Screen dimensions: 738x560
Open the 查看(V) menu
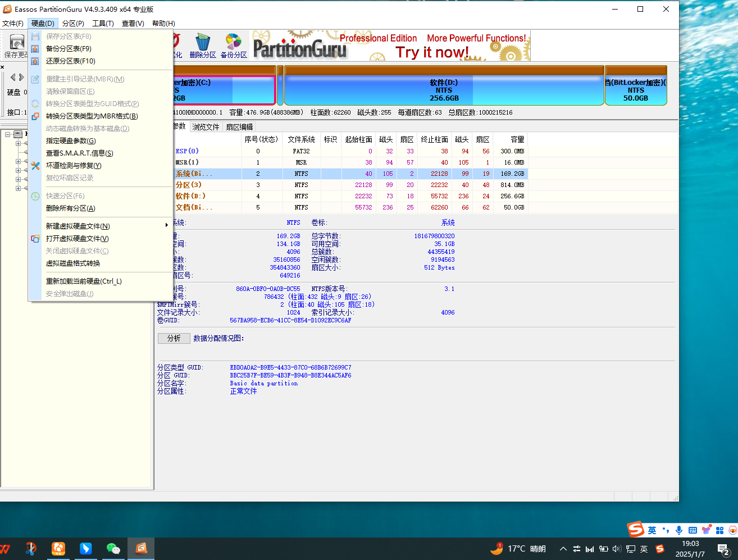[133, 24]
